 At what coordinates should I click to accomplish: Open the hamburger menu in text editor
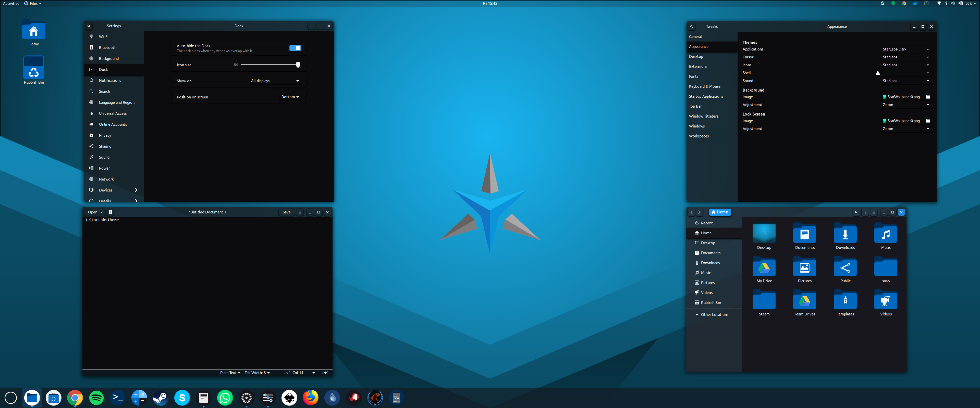click(x=300, y=212)
